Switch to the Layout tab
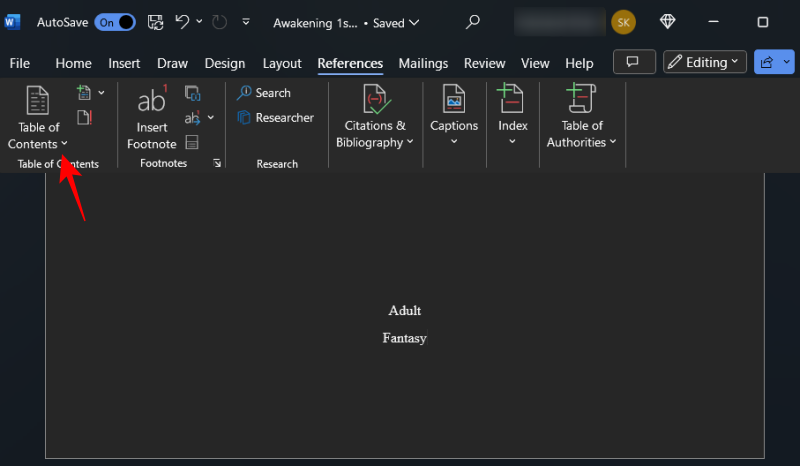 [282, 63]
